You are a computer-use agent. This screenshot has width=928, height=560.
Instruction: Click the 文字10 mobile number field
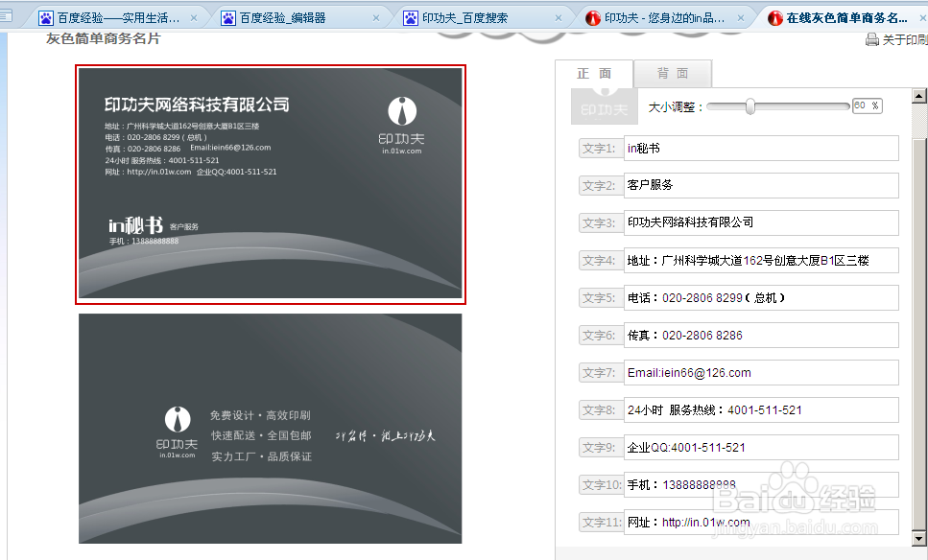pyautogui.click(x=761, y=485)
